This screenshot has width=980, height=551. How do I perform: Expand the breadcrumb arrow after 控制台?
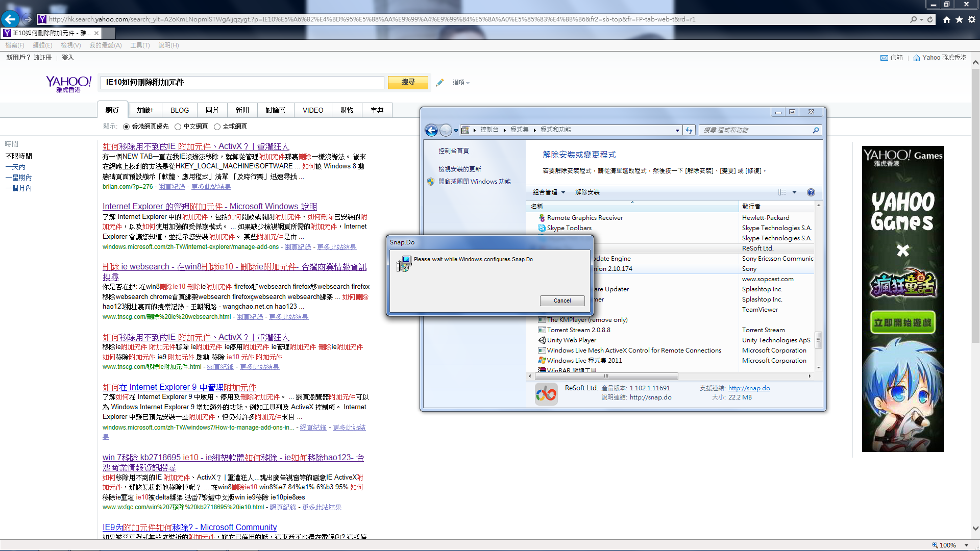tap(504, 130)
